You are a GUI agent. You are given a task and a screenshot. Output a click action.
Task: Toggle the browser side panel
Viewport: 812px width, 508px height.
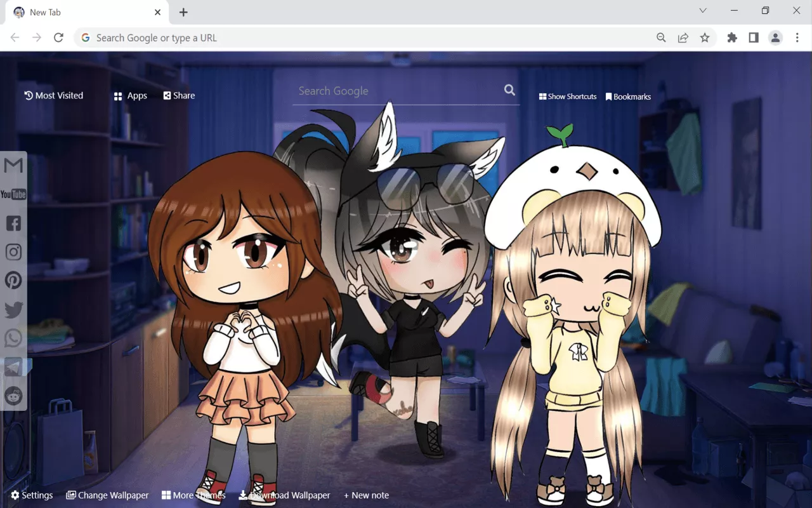tap(754, 38)
